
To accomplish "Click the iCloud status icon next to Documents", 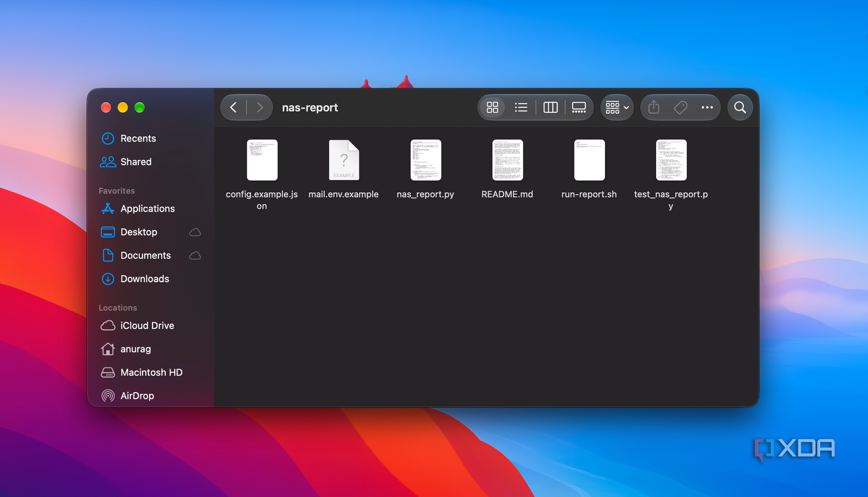I will pyautogui.click(x=195, y=255).
